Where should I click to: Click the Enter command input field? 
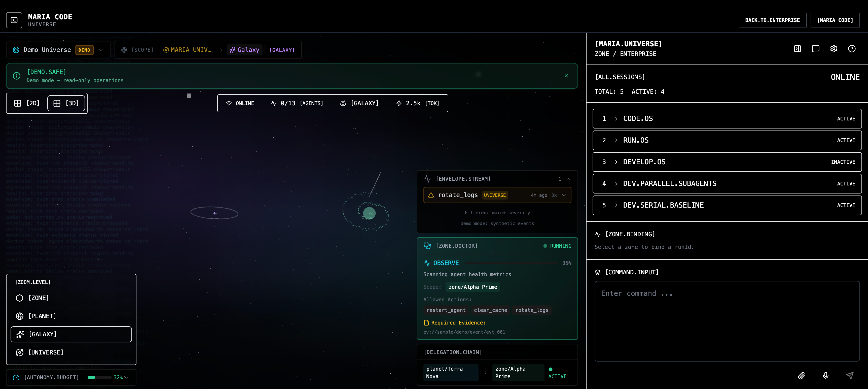727,320
